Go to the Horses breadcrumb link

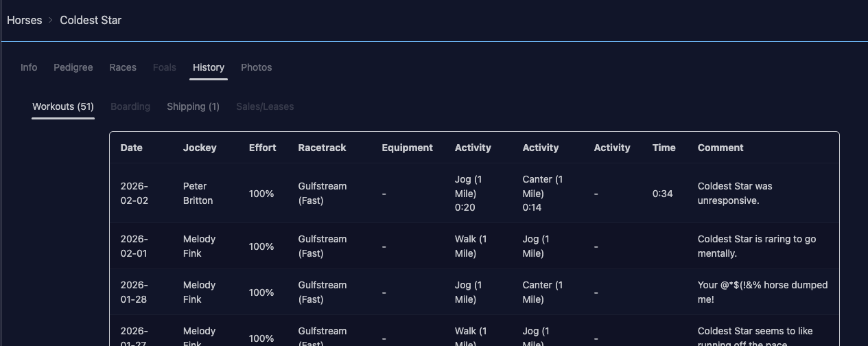point(25,20)
